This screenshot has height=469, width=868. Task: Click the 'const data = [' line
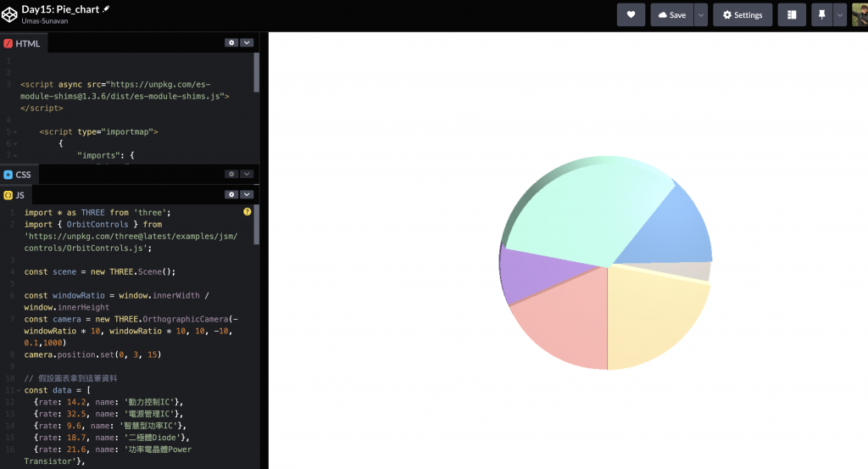coord(57,390)
